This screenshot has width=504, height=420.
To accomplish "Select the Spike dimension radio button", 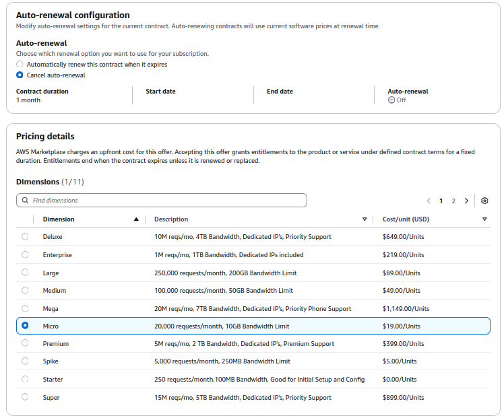I will pyautogui.click(x=25, y=361).
